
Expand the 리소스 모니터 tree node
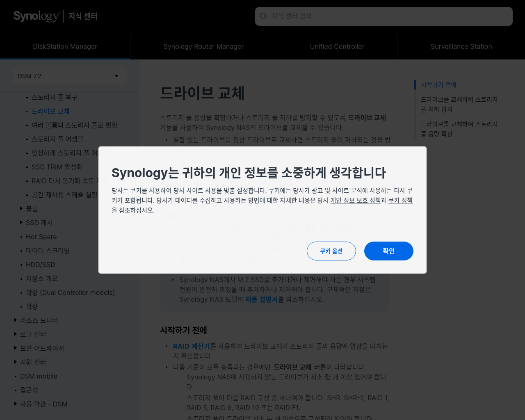click(x=16, y=320)
